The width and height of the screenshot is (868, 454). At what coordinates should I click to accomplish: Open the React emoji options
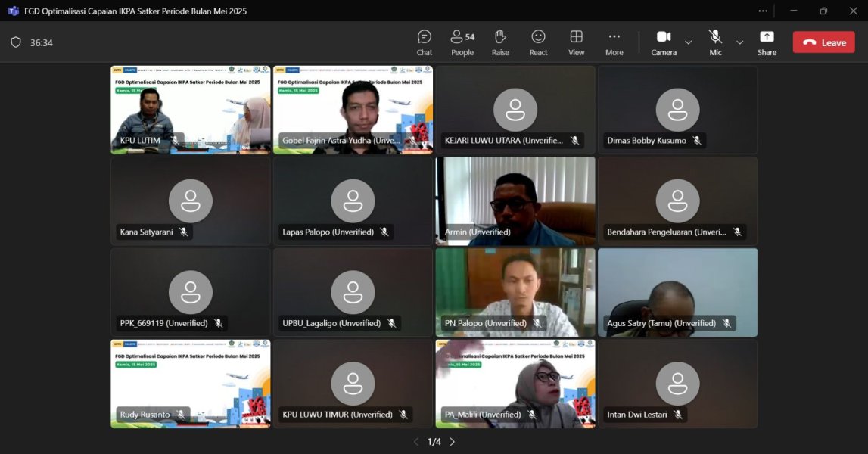coord(538,42)
